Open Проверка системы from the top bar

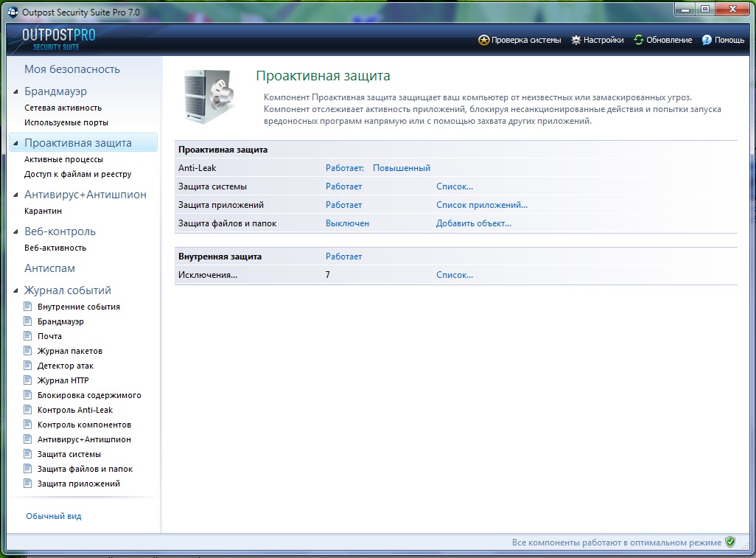(x=519, y=40)
